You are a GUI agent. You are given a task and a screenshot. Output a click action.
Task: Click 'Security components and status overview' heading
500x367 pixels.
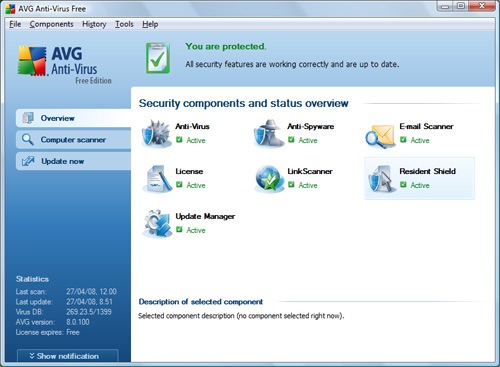(244, 103)
